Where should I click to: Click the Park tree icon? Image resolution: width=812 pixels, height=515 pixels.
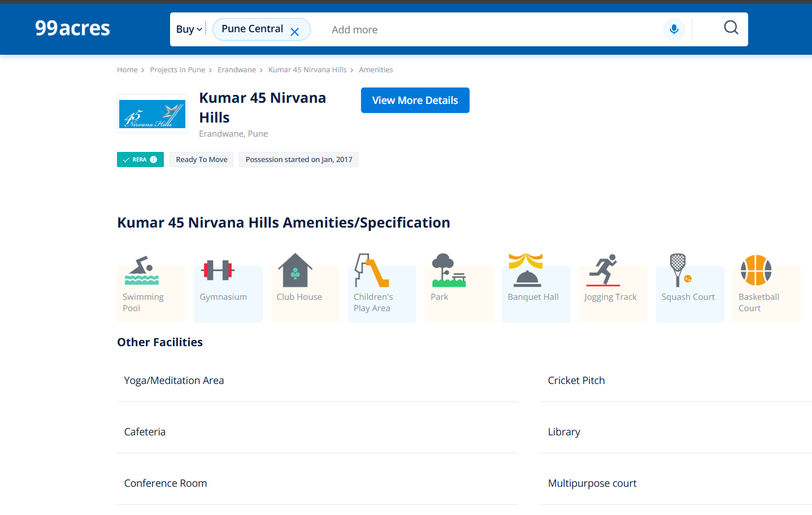(x=449, y=270)
